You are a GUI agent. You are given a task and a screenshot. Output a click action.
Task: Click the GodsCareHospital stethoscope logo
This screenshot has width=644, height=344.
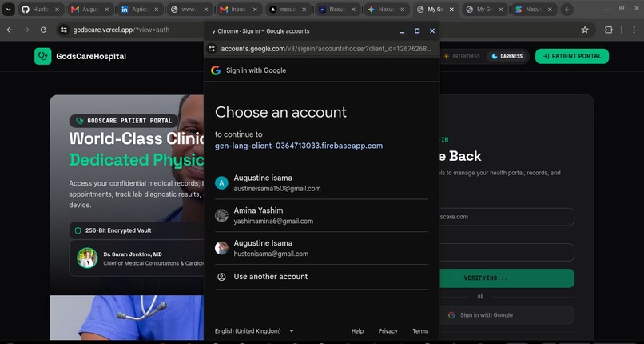click(x=42, y=56)
